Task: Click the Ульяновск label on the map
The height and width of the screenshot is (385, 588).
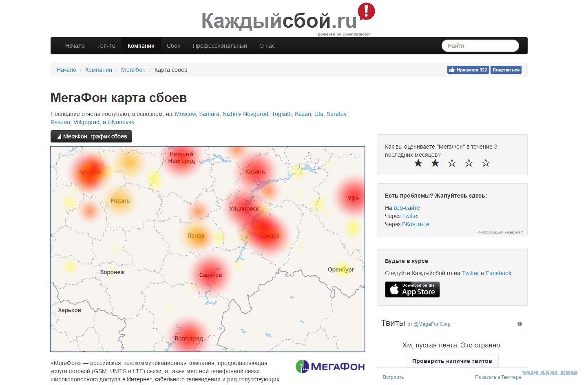Action: 244,209
